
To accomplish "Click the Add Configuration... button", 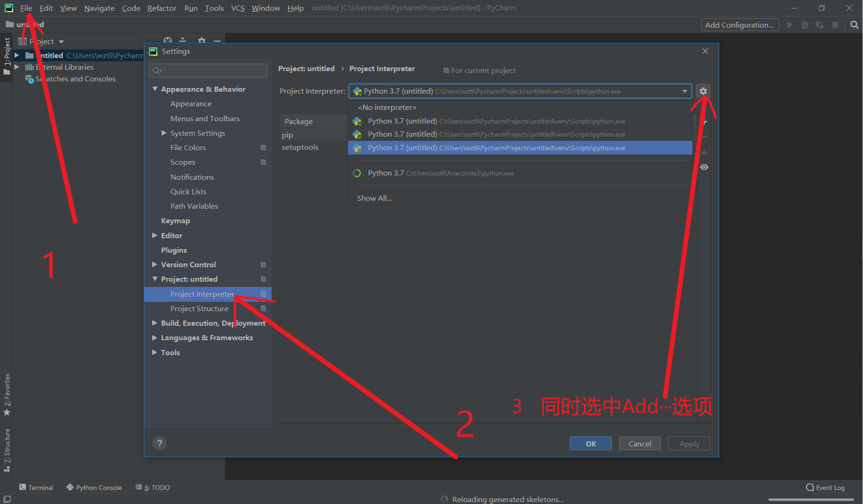I will pos(739,25).
